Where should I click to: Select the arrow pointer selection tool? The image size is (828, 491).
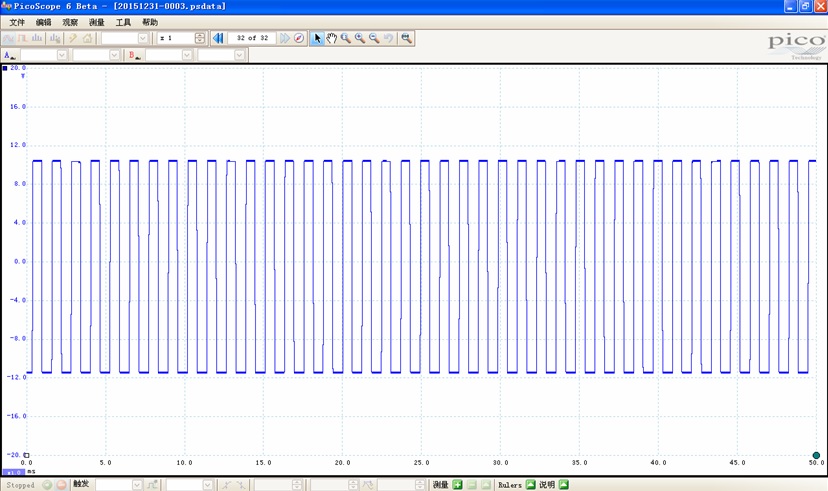pyautogui.click(x=317, y=38)
